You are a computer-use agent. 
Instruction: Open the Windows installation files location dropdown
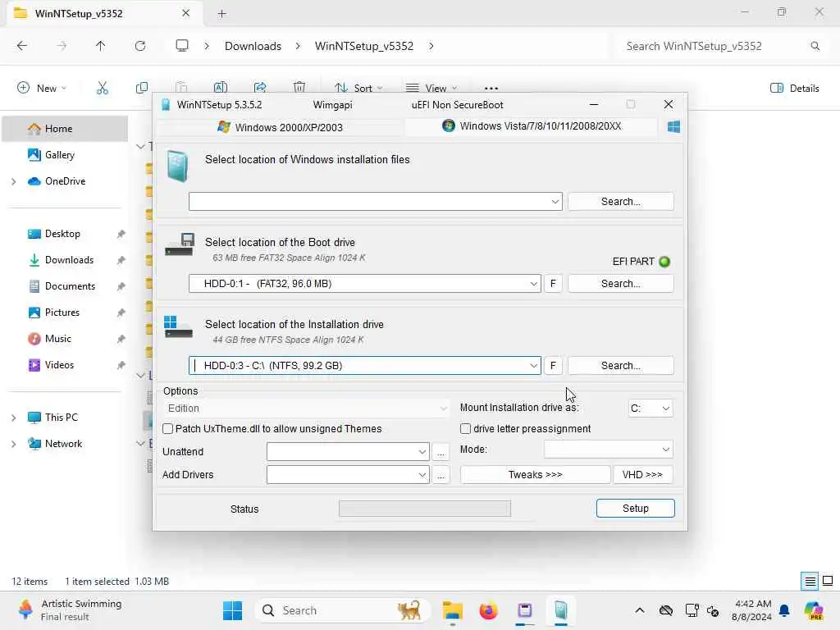coord(555,202)
